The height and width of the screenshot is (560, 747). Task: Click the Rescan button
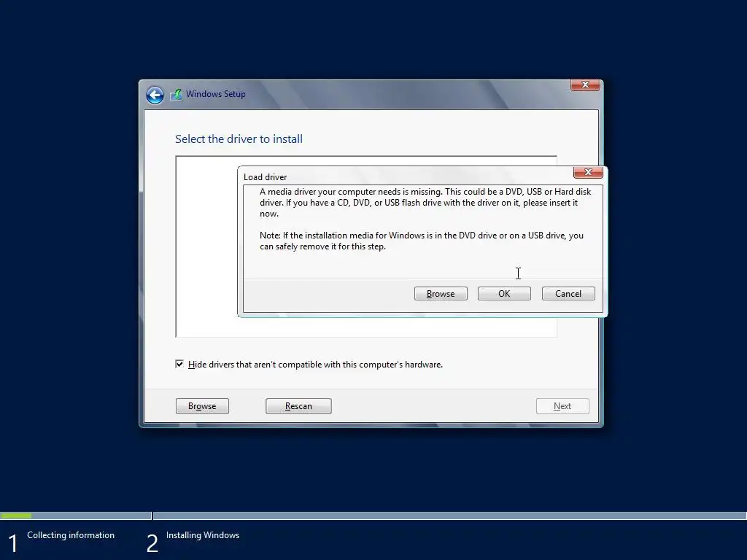(x=298, y=406)
